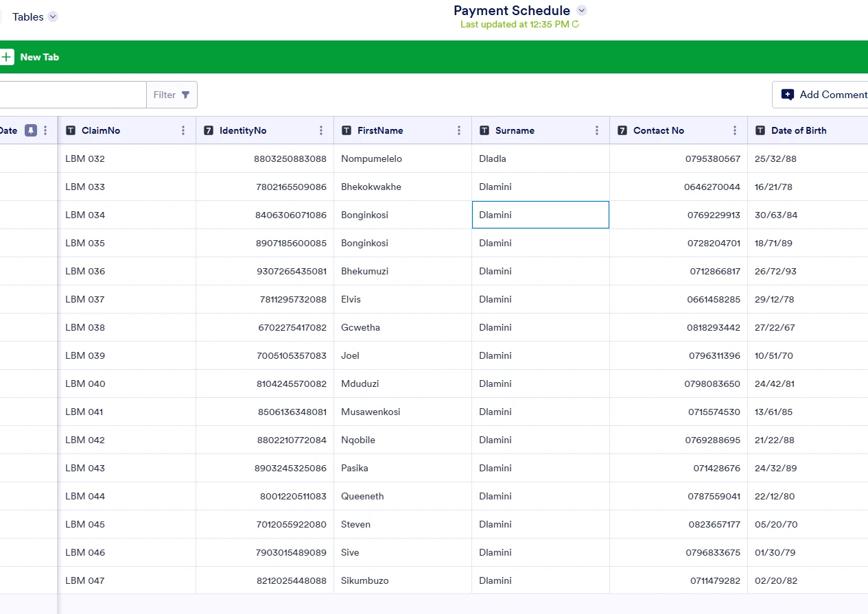Viewport: 868px width, 614px height.
Task: Click the text type icon beside FirstName
Action: point(347,130)
